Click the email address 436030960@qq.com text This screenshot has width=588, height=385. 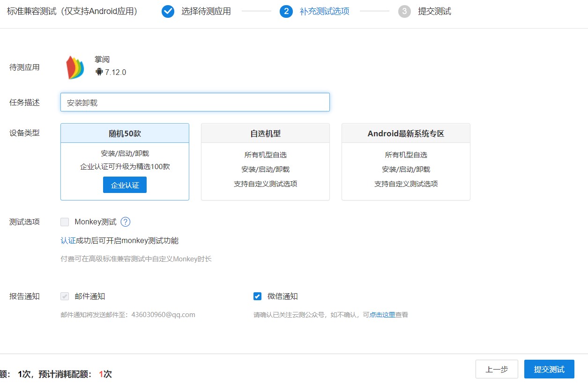pos(163,315)
